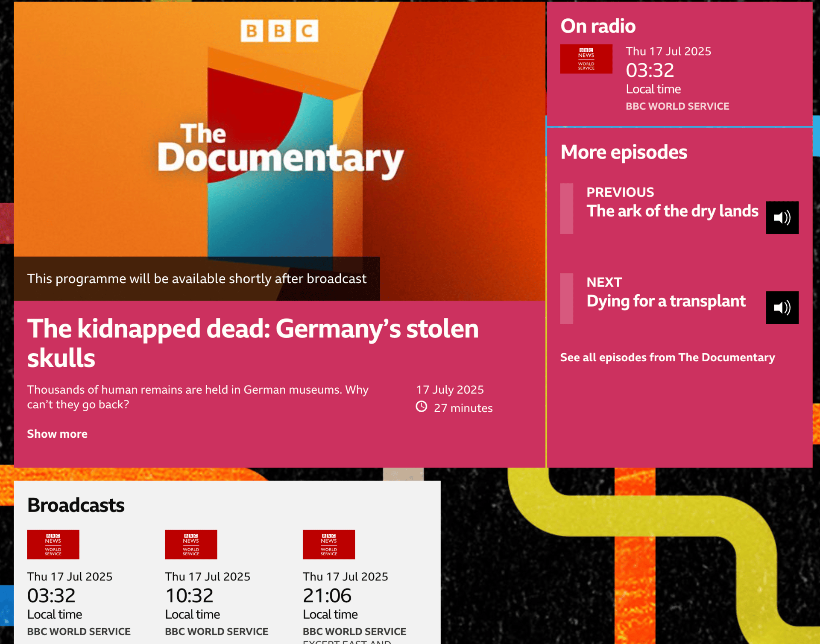Click Local time beneath the 10:32 broadcast
The image size is (820, 644).
pos(193,615)
